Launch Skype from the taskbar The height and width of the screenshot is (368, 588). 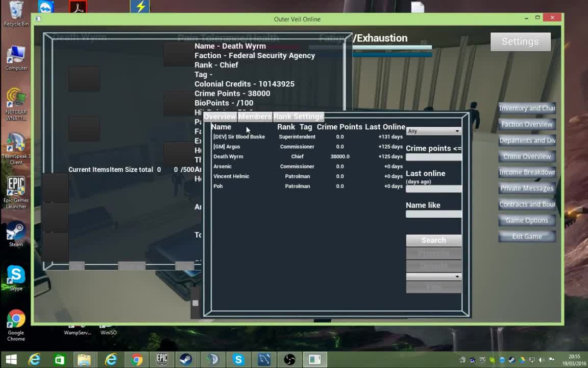(238, 359)
